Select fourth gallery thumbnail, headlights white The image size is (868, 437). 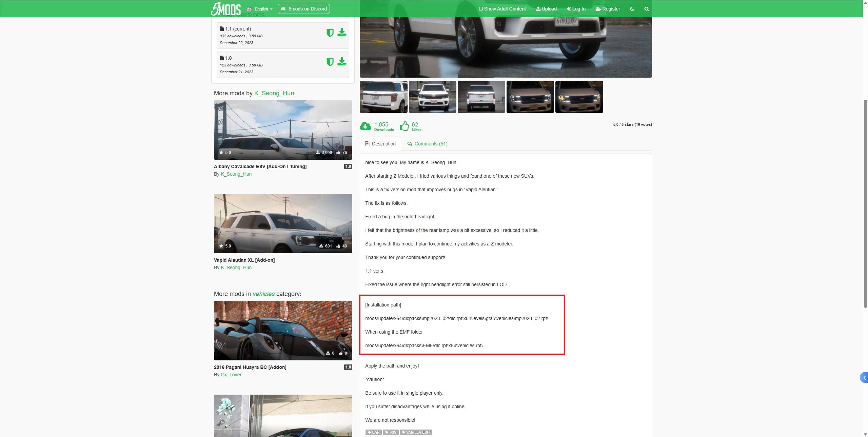tap(530, 97)
